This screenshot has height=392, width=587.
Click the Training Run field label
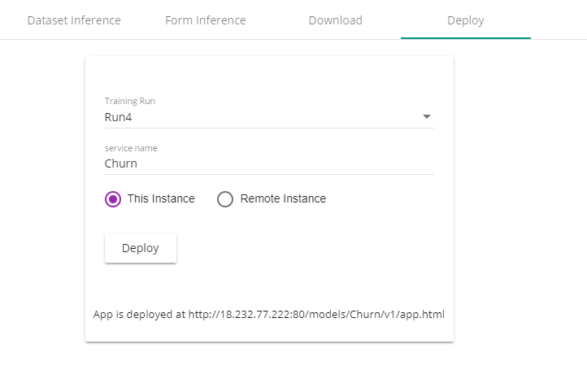pyautogui.click(x=130, y=101)
